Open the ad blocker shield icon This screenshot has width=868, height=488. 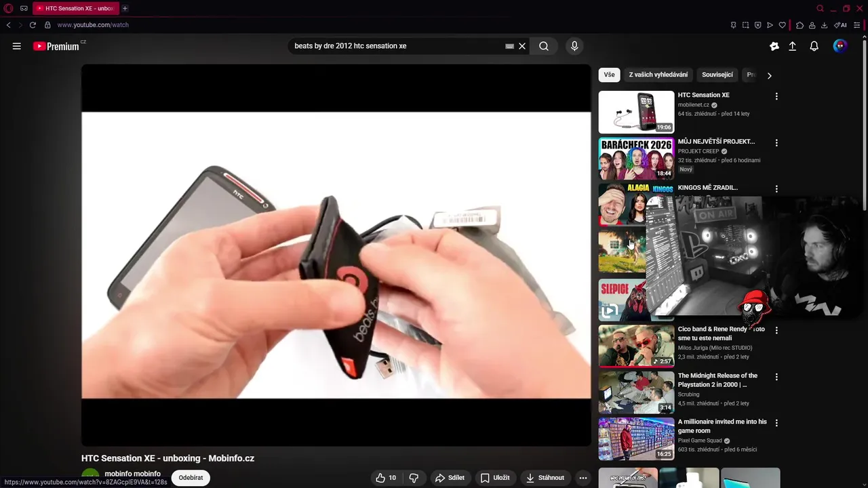pos(757,25)
